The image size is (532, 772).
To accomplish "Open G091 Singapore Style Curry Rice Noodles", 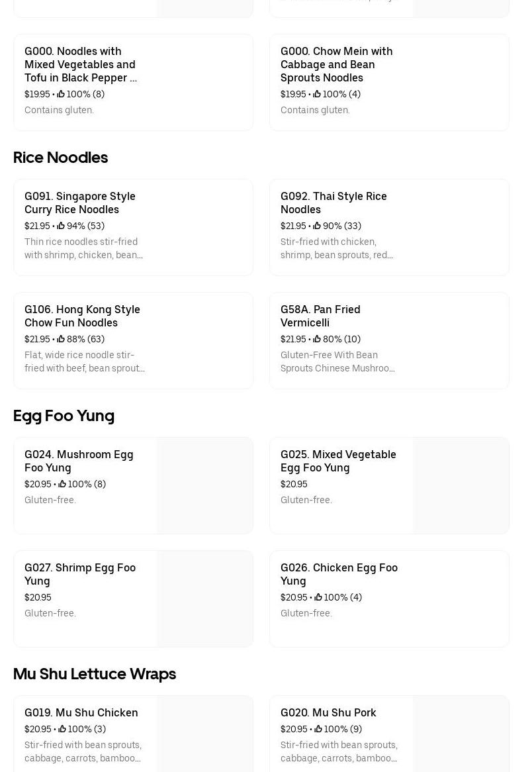I will (x=80, y=203).
